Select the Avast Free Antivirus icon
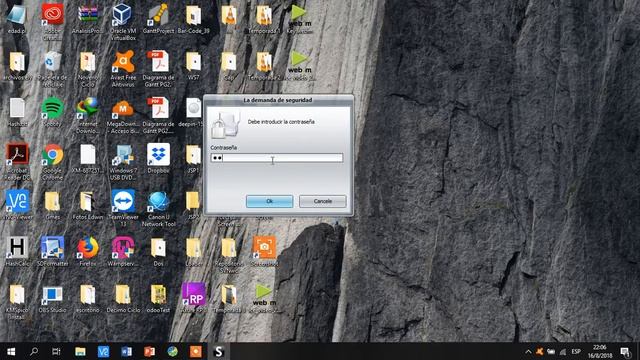Viewport: 640px width, 360px height. pos(123,68)
